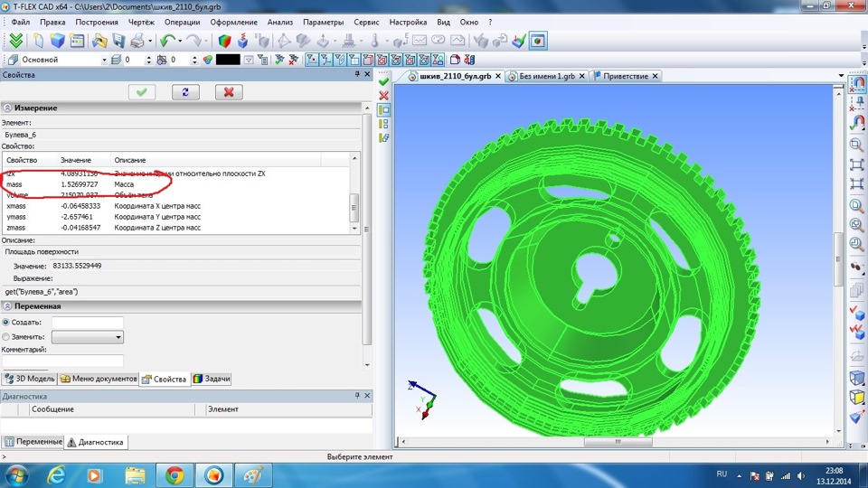Confirm measurement with the green checkmark button

pos(142,92)
